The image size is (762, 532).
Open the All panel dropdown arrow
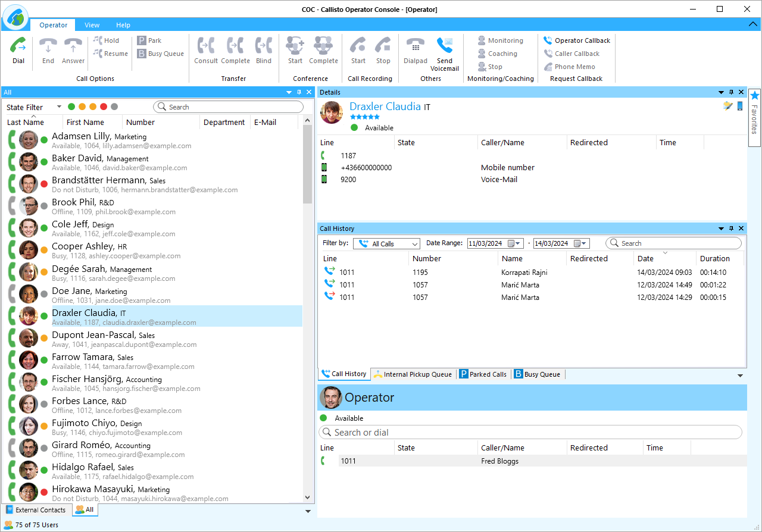[289, 92]
